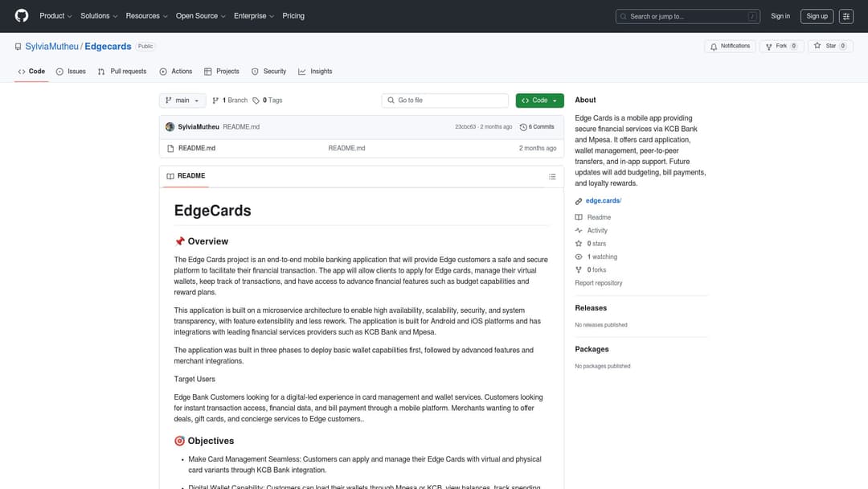868x489 pixels.
Task: Click the book icon beside Readme
Action: pos(579,218)
